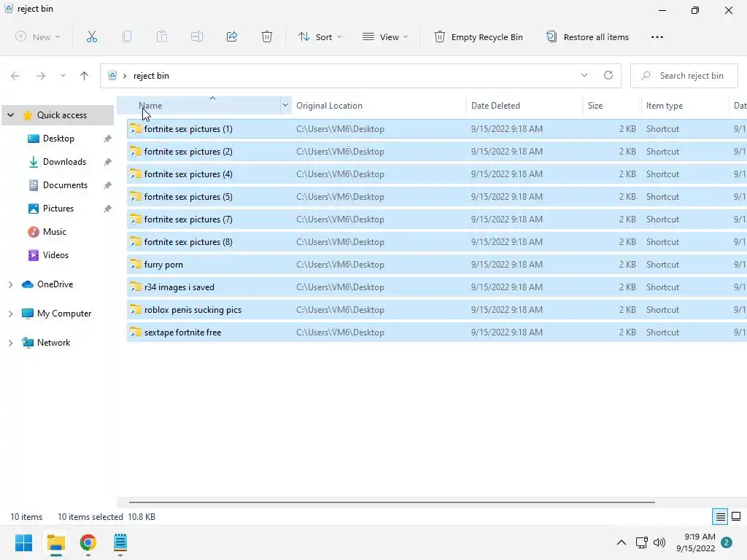Open the volume speaker tray icon
The image size is (747, 560).
click(659, 542)
